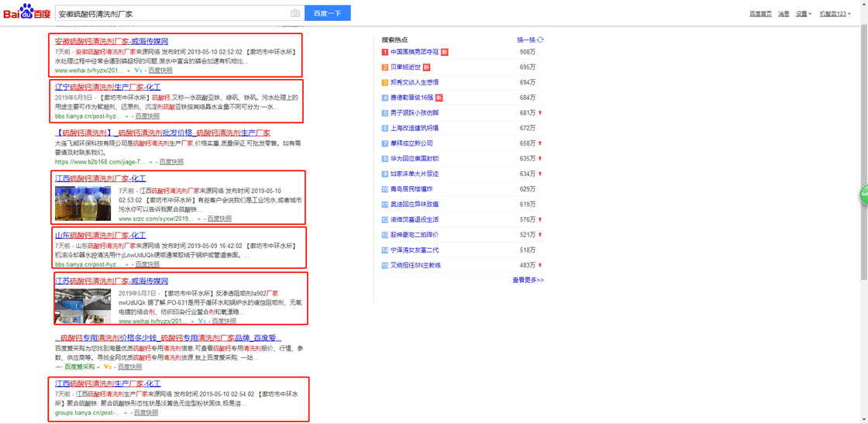Open hot search 奥迪回应异味致癌
The height and width of the screenshot is (424, 868).
tap(415, 205)
